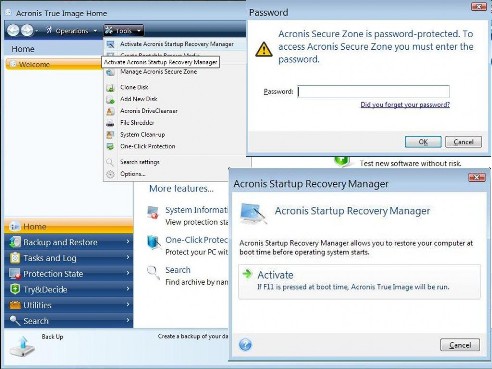Expand the Tools dropdown arrow
The height and width of the screenshot is (369, 492).
pyautogui.click(x=139, y=31)
